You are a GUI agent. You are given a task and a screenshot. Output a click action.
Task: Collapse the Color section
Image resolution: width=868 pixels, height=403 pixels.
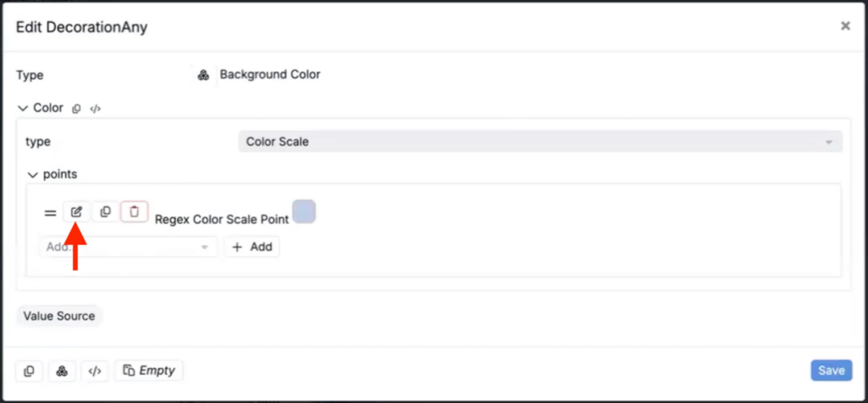pyautogui.click(x=23, y=108)
